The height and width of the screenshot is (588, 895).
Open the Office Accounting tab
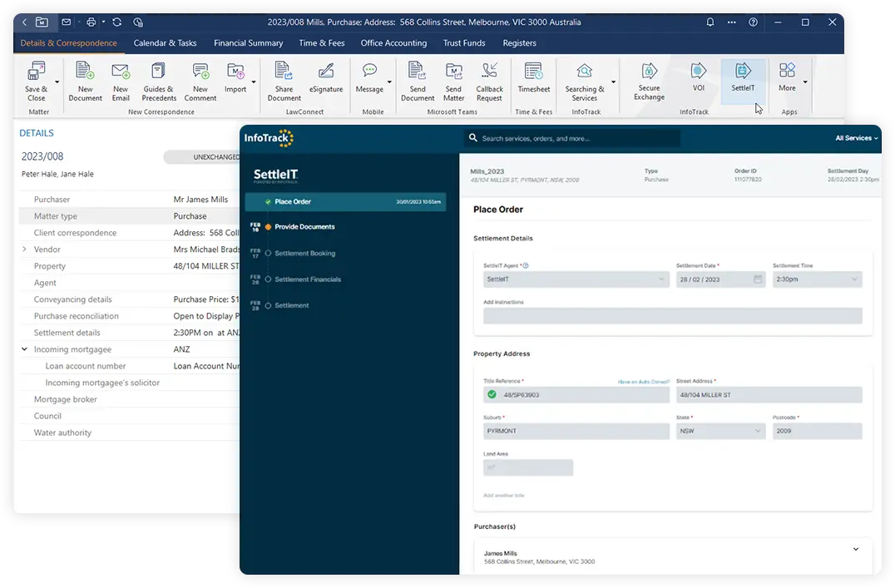tap(393, 42)
